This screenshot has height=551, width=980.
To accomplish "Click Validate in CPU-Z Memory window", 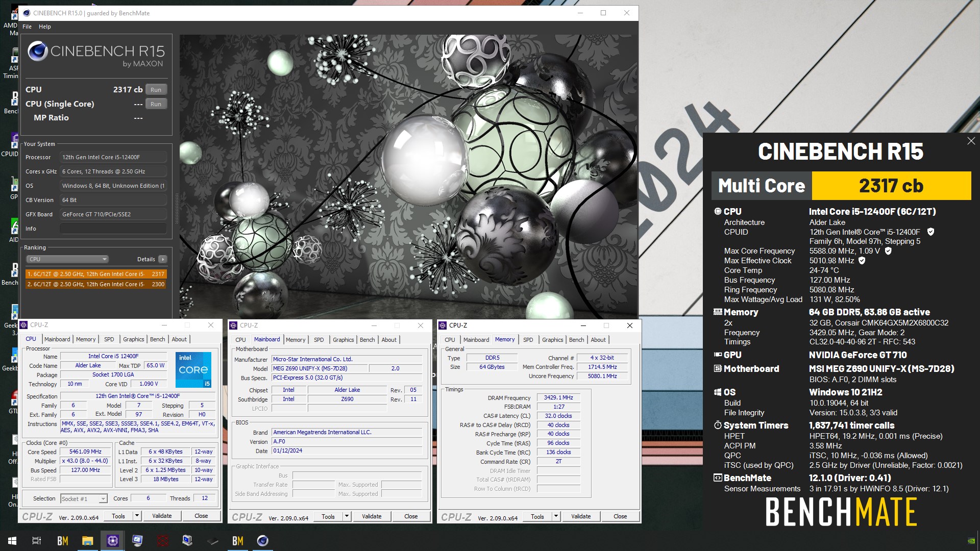I will click(581, 516).
